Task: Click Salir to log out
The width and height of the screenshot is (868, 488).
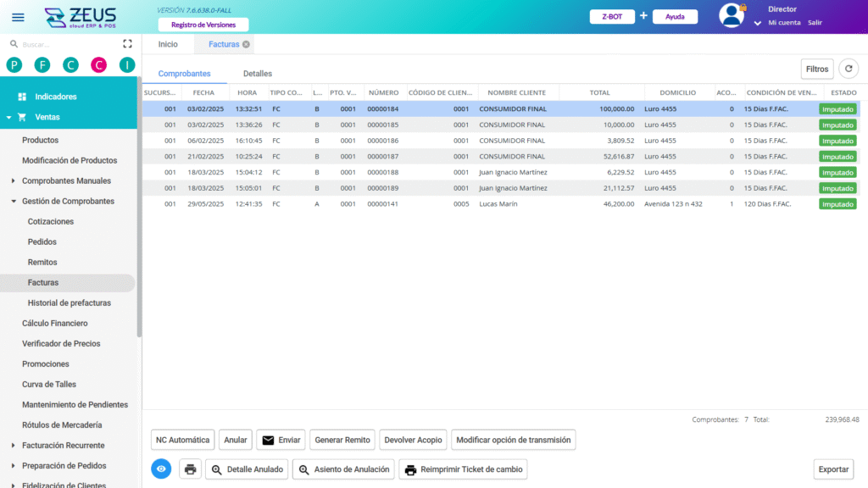Action: [815, 23]
